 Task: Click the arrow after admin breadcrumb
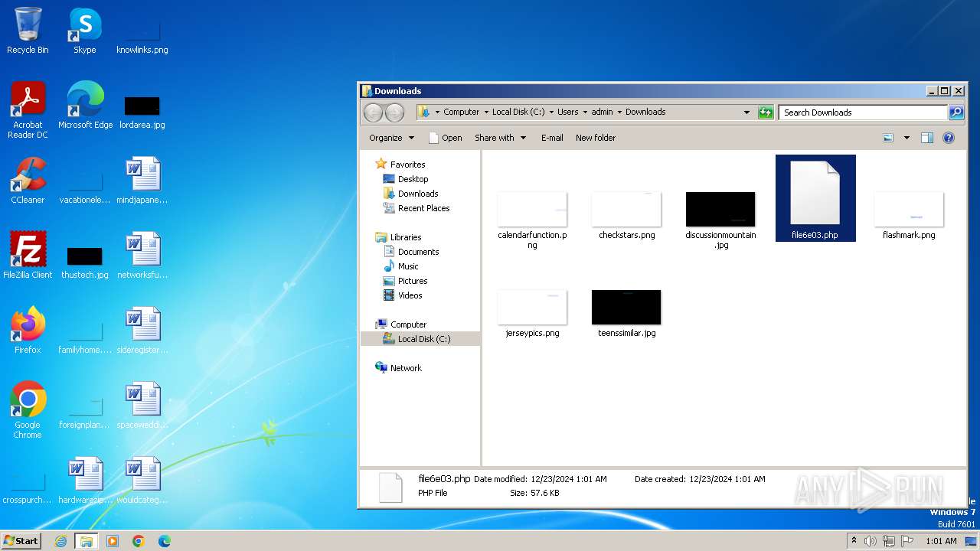(619, 112)
